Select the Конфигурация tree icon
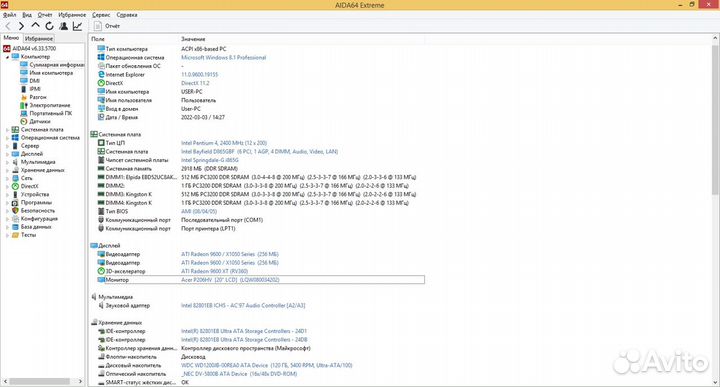 (15, 219)
